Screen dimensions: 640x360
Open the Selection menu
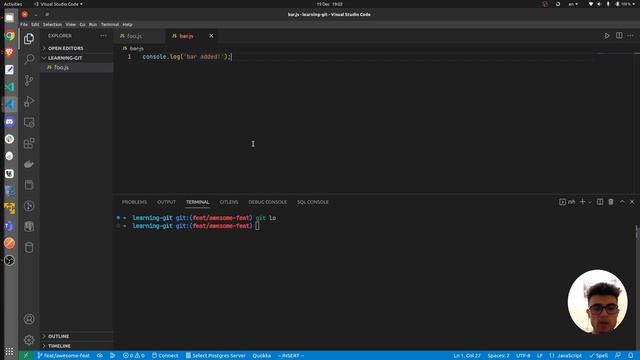[x=52, y=24]
